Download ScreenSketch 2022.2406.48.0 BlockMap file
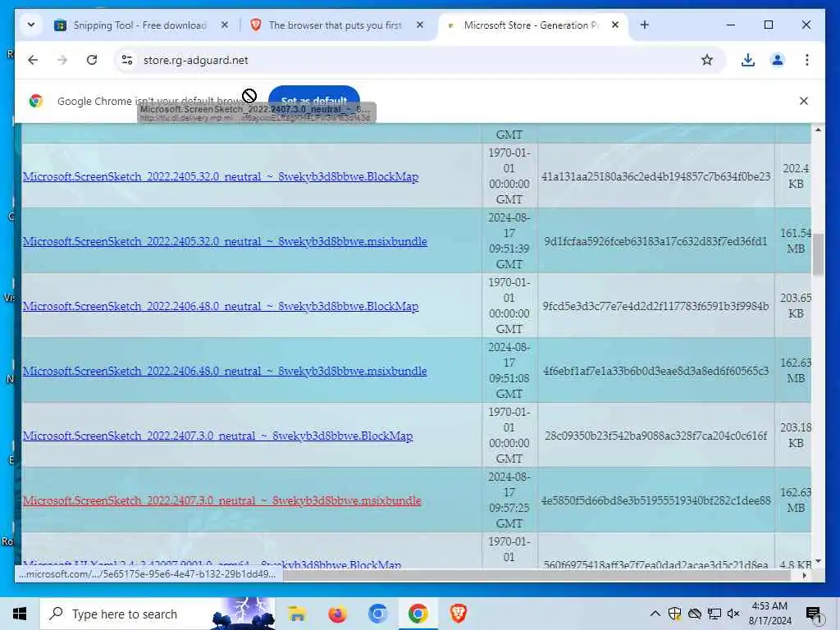 tap(221, 306)
